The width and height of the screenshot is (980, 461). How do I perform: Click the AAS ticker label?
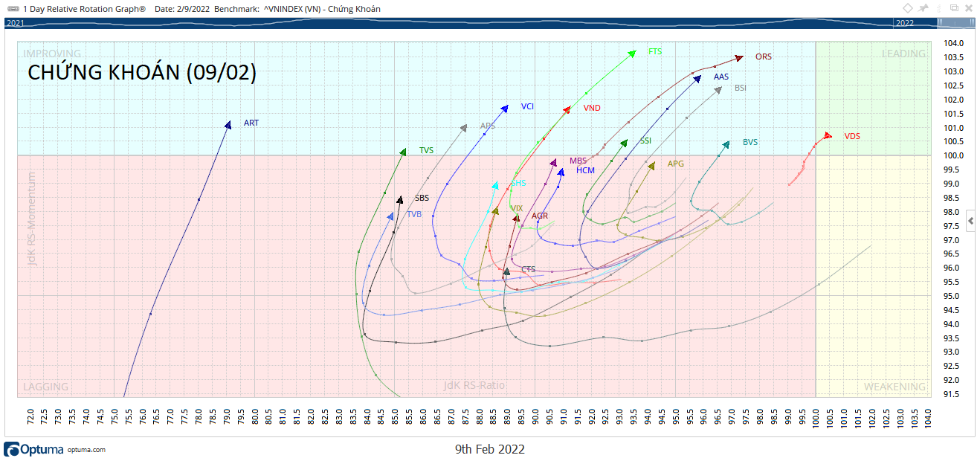pos(721,77)
